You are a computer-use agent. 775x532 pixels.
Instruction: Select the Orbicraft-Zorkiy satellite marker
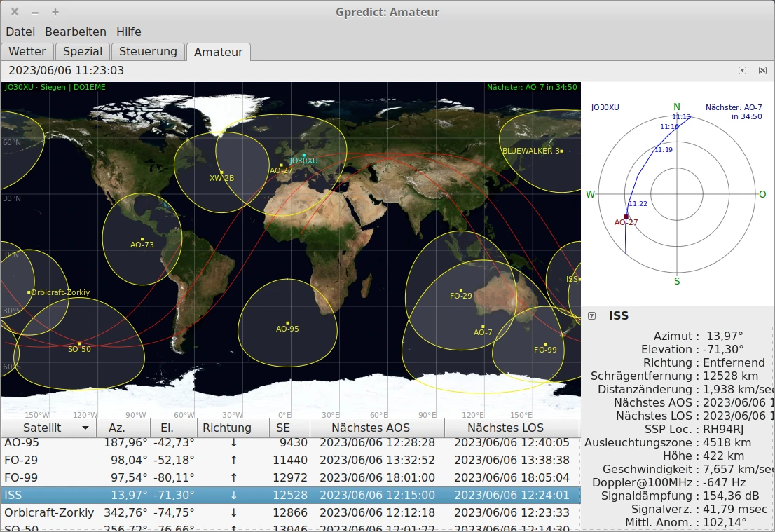29,292
